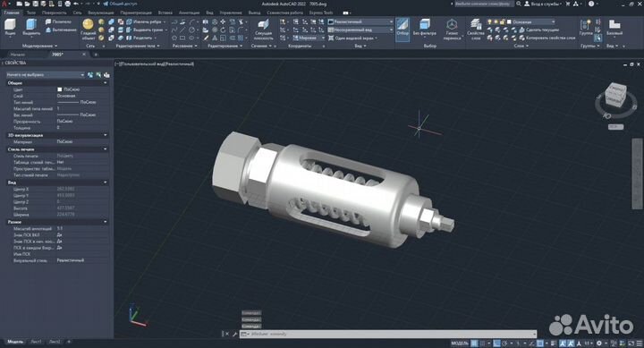Click the Save icon in quick access toolbar
This screenshot has width=644, height=348.
[35, 4]
